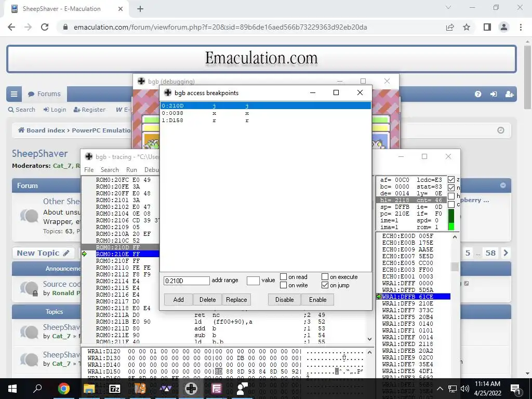
Task: Collapse the Forum section toggle
Action: (503, 185)
